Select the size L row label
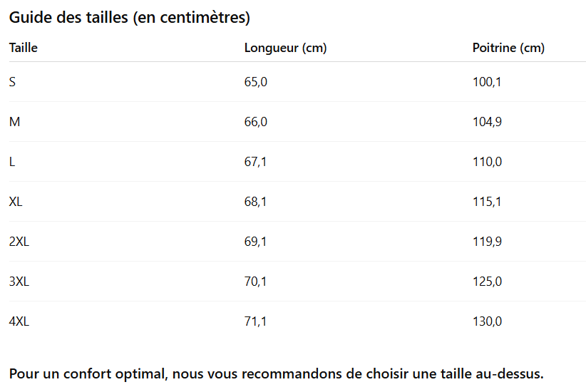The image size is (586, 392). [x=12, y=162]
